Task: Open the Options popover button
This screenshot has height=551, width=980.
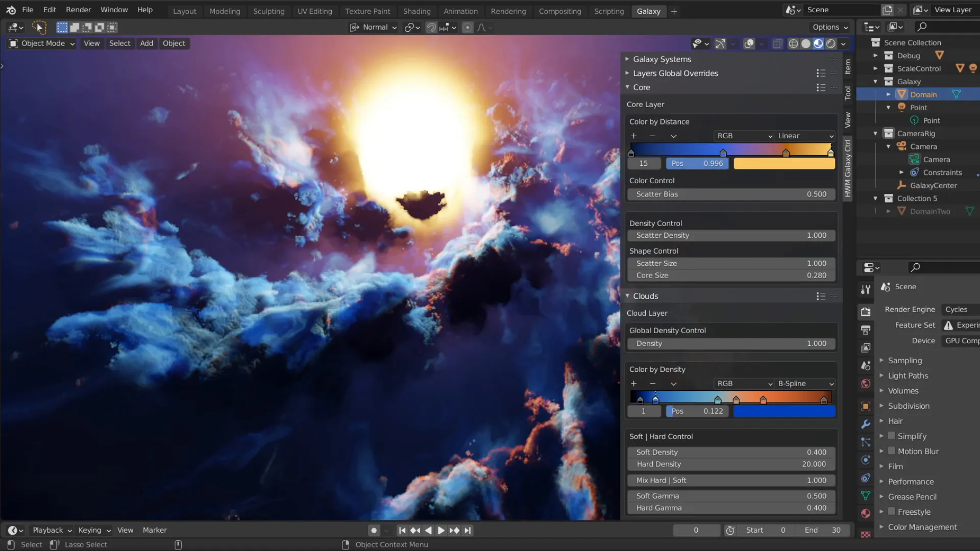Action: tap(830, 28)
